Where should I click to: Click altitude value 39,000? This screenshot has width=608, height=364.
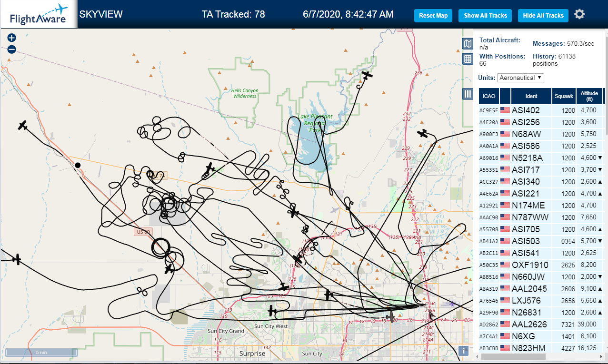tap(587, 325)
